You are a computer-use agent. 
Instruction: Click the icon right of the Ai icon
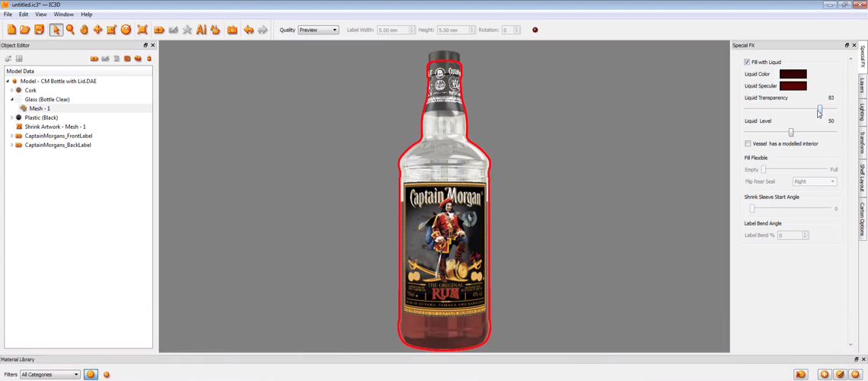coord(215,30)
